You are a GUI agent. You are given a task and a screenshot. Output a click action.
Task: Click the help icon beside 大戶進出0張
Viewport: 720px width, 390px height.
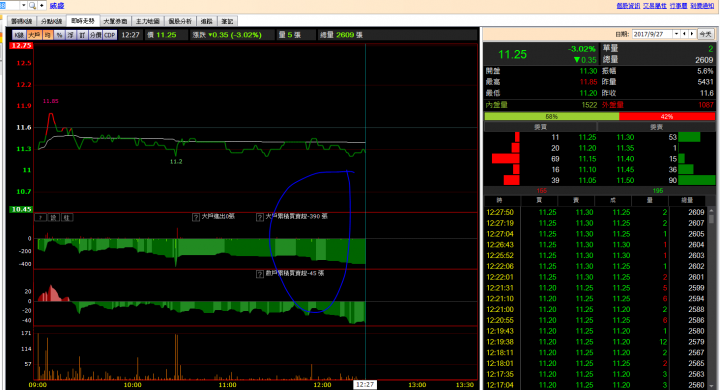pos(196,217)
